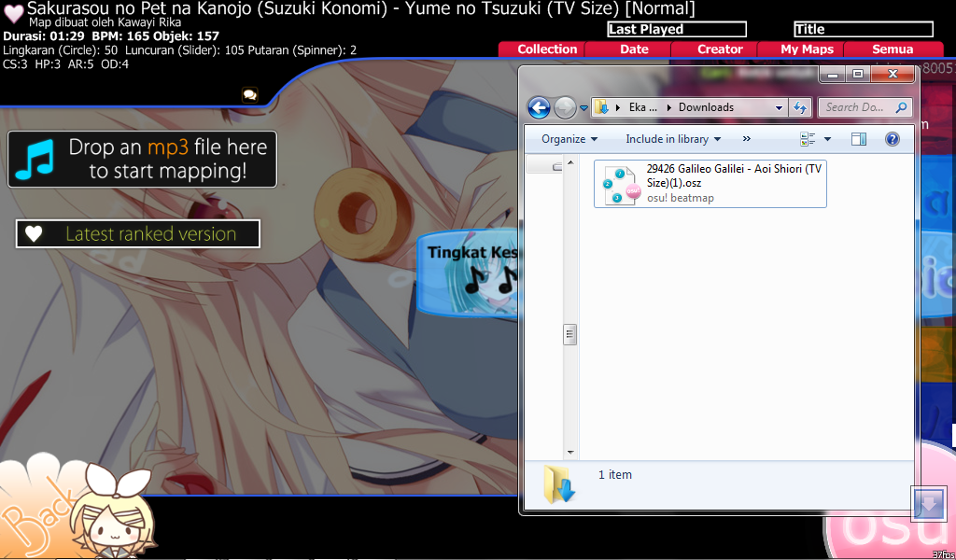Click the file list scrollbar thumb
This screenshot has height=560, width=956.
[570, 334]
